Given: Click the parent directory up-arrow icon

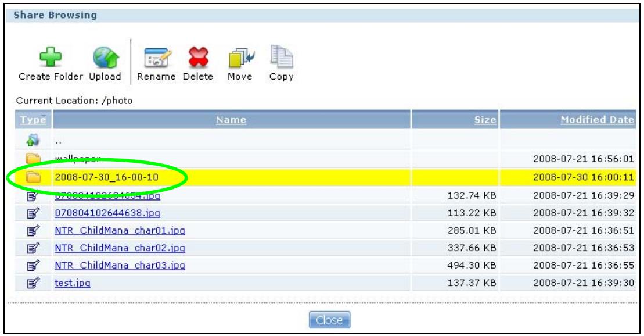Looking at the screenshot, I should tap(33, 141).
